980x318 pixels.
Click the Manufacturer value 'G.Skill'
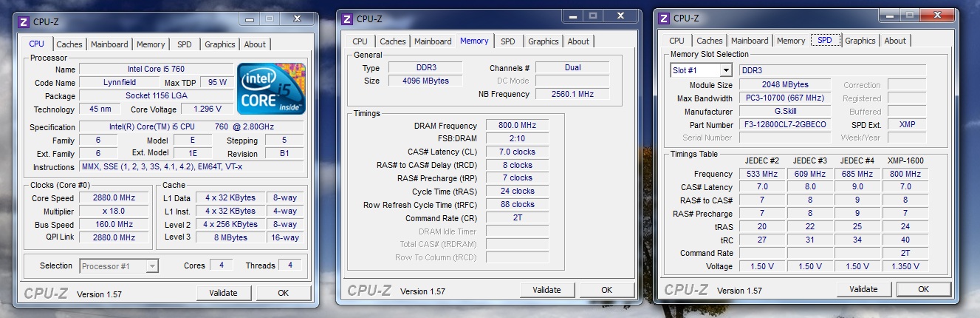[785, 112]
